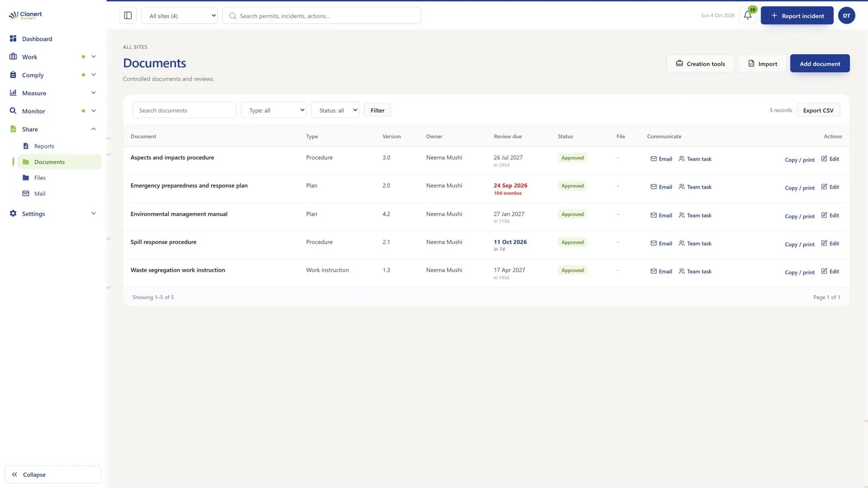Select Documents in the sidebar

pyautogui.click(x=60, y=162)
